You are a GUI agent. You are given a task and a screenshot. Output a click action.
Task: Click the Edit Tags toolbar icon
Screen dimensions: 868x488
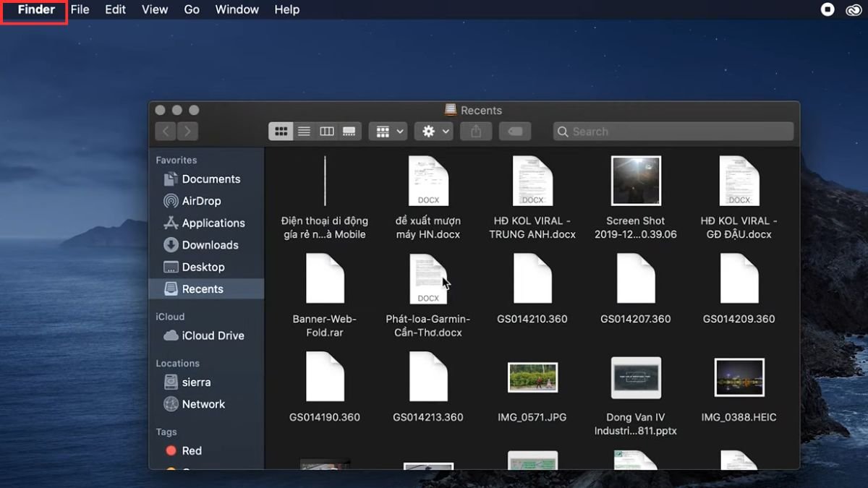click(x=514, y=132)
